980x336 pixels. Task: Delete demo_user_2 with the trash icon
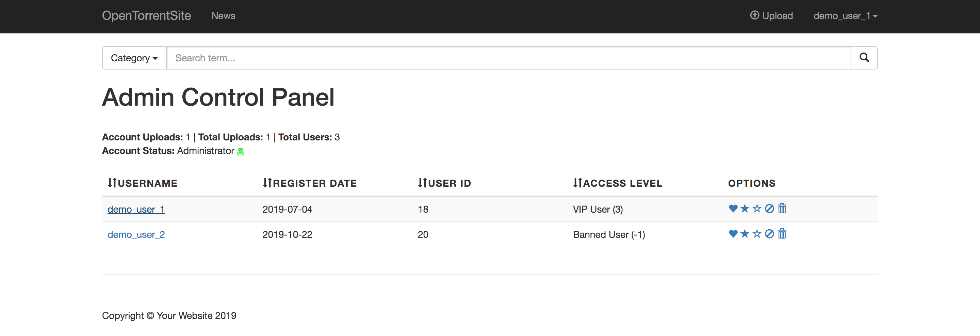(x=782, y=233)
